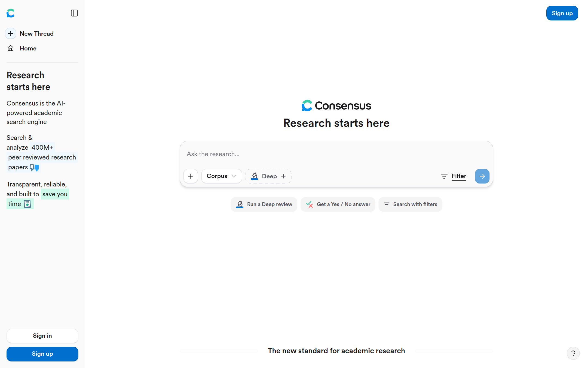Open the Corpus dropdown
Image resolution: width=588 pixels, height=368 pixels.
pos(222,176)
